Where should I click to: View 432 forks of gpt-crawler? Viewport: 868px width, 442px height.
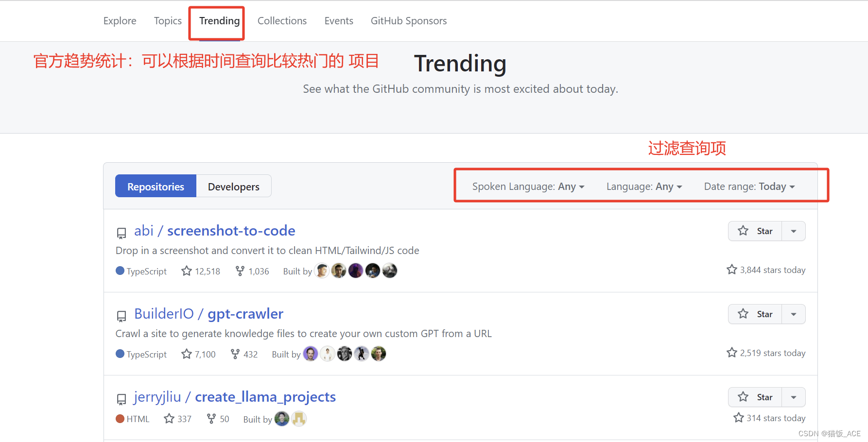click(x=244, y=354)
